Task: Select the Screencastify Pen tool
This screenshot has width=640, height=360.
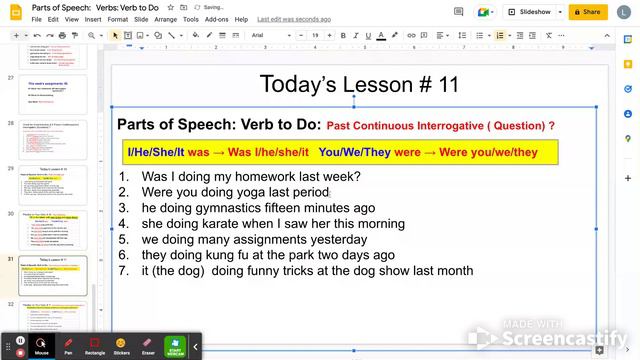Action: point(68,347)
